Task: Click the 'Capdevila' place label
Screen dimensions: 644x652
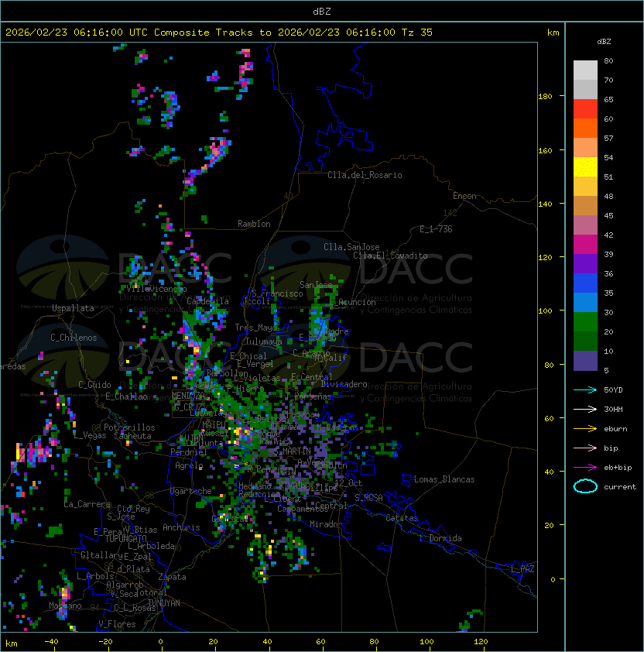Action: [x=208, y=301]
